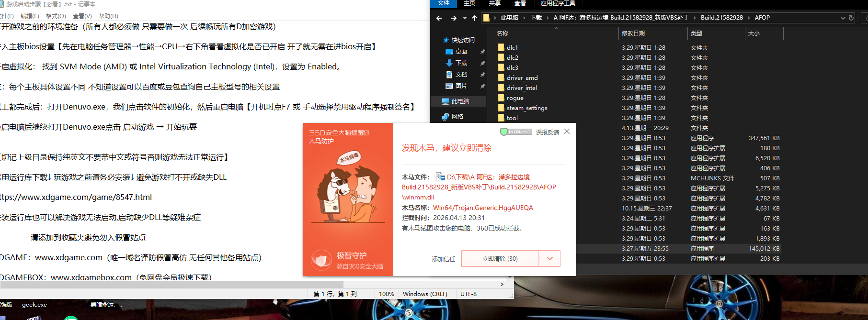The image size is (868, 320).
Task: Open the recent locations dropdown in Explorer
Action: [465, 18]
